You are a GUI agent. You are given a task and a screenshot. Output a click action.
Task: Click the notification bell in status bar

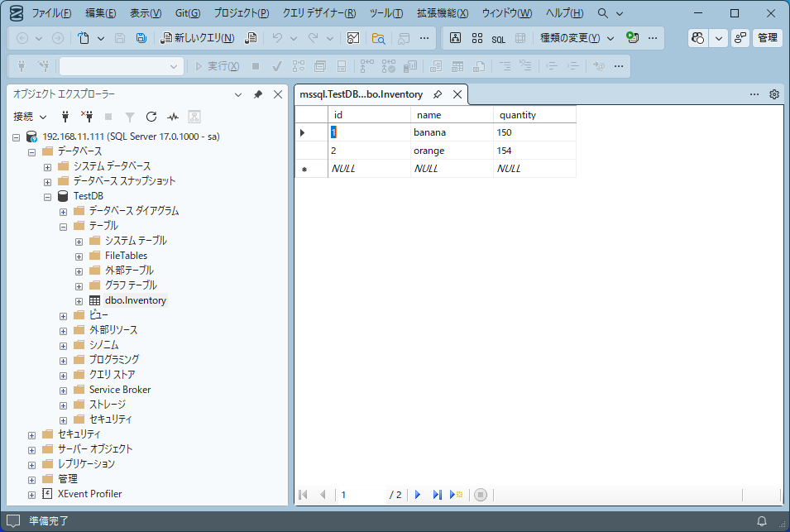[762, 521]
